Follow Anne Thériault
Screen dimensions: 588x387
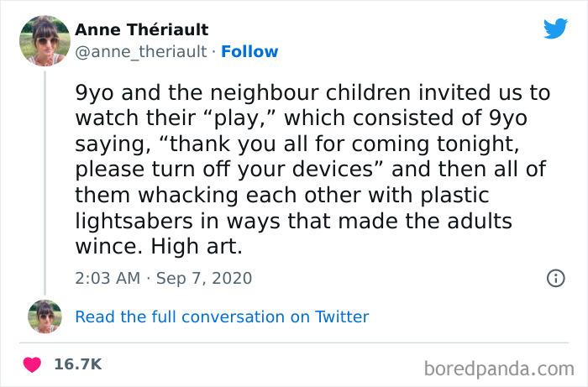pos(249,51)
